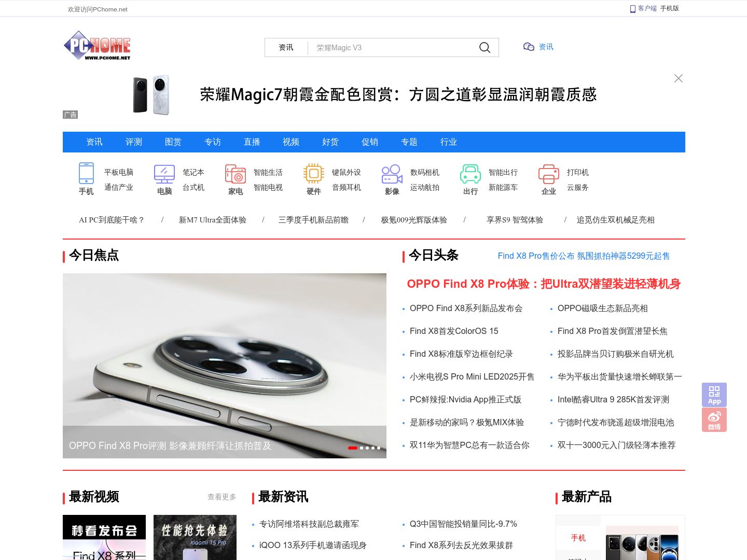747x560 pixels.
Task: Open '专访阿维塔科技副总裁雍军' news
Action: [x=309, y=524]
